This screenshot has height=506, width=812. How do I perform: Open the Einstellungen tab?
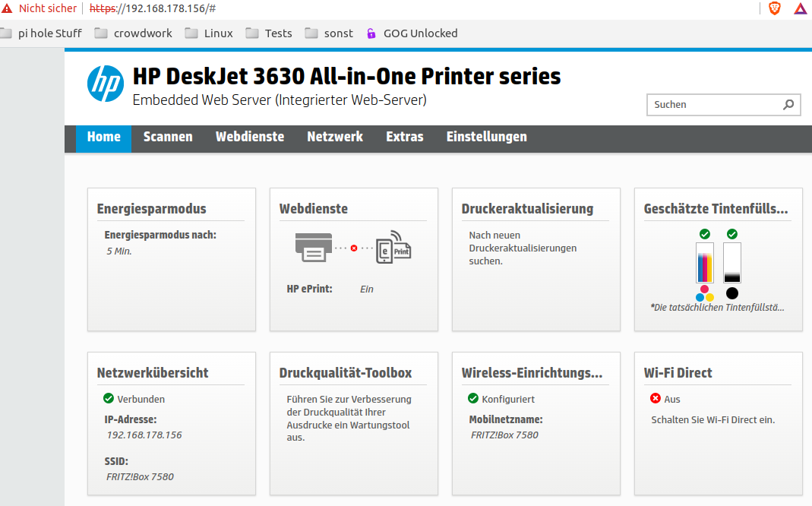pos(487,137)
